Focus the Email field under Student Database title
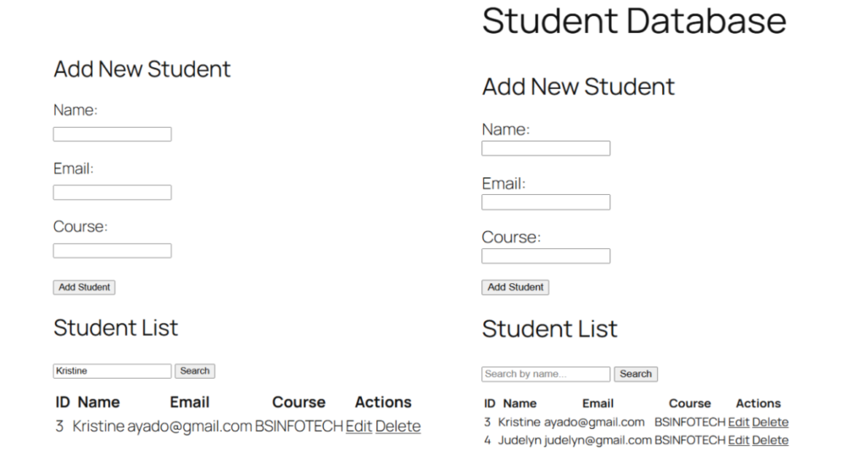The image size is (868, 467). pos(546,203)
